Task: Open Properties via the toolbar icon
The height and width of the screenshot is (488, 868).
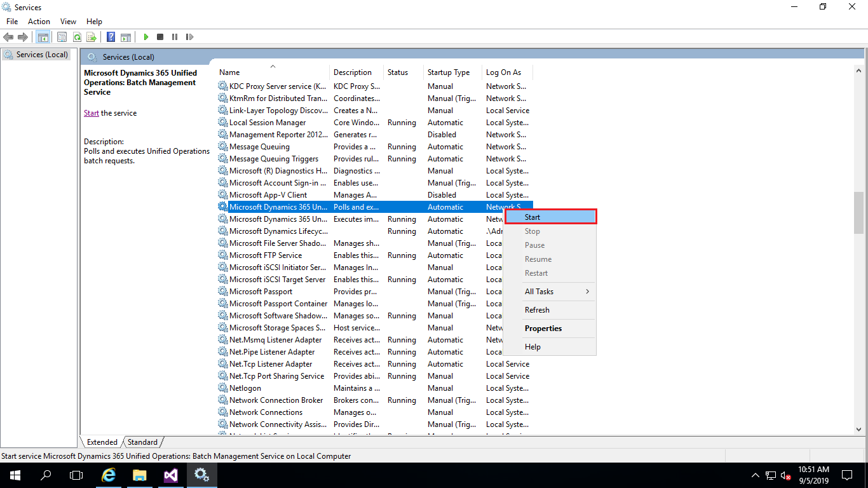Action: [62, 37]
